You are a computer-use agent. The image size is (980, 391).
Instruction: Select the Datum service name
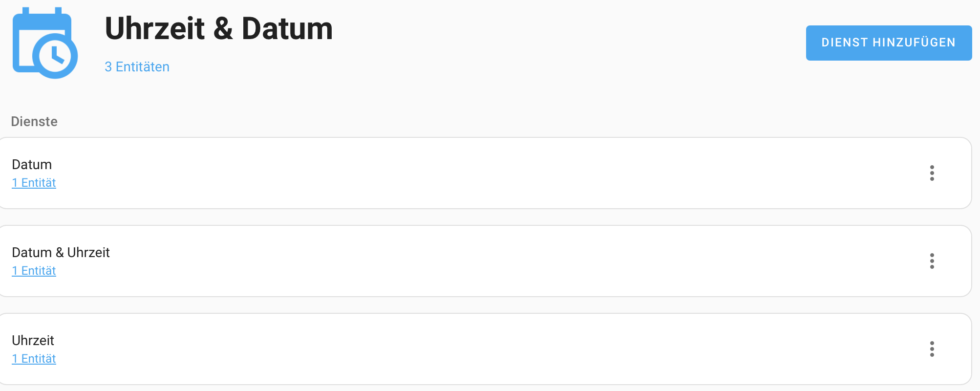point(32,165)
